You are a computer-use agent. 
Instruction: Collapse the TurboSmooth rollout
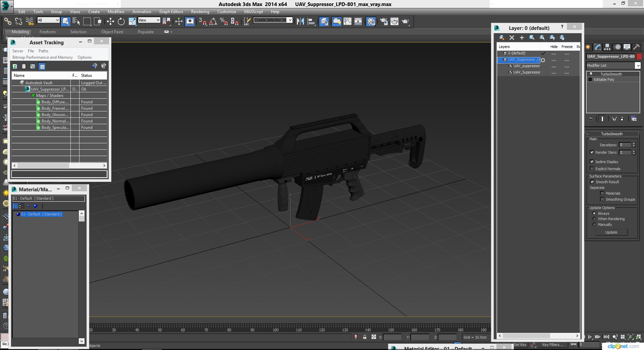tap(612, 134)
